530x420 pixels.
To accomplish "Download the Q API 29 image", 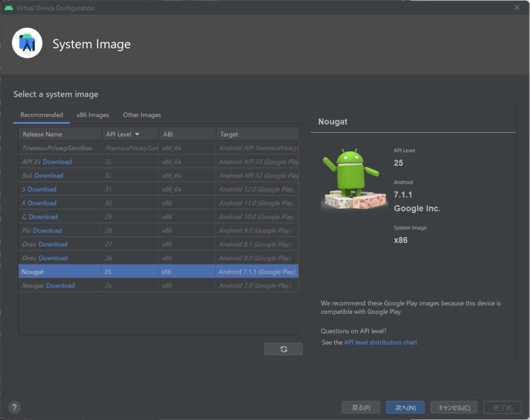I will (43, 217).
